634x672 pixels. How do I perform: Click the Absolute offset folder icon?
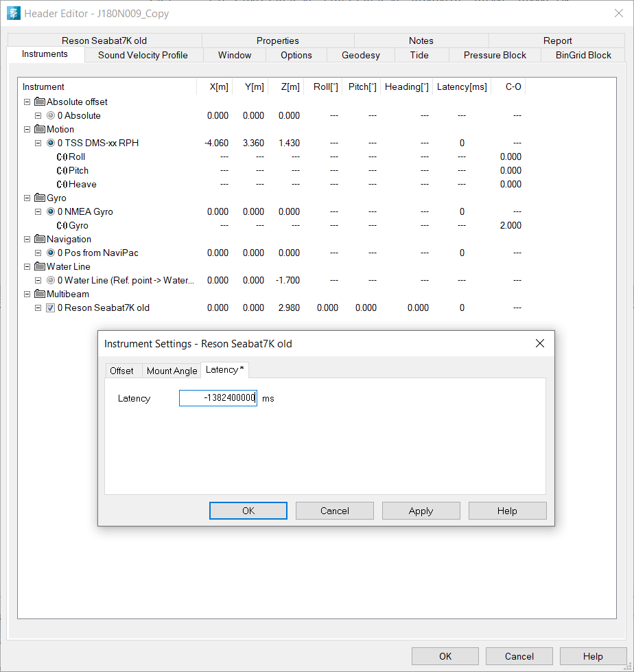tap(39, 102)
